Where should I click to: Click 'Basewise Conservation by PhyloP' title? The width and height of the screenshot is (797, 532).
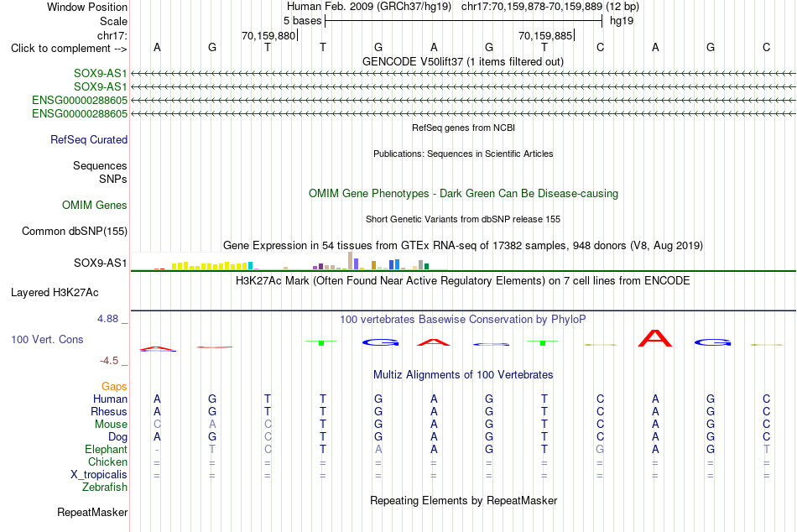coord(463,320)
